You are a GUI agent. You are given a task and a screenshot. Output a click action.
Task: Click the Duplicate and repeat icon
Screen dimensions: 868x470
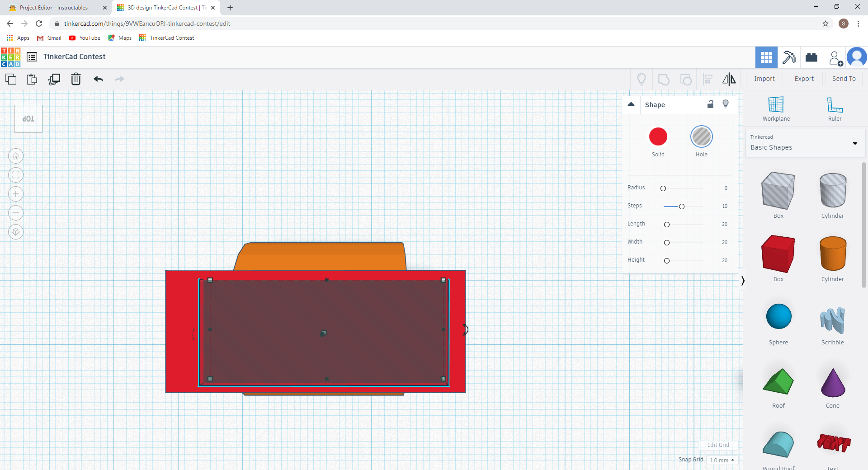pos(54,79)
